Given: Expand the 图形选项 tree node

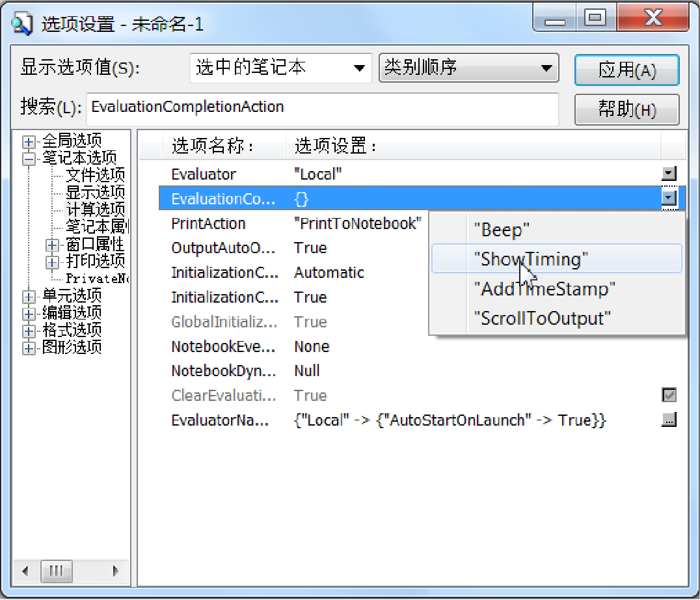Looking at the screenshot, I should click(x=29, y=348).
